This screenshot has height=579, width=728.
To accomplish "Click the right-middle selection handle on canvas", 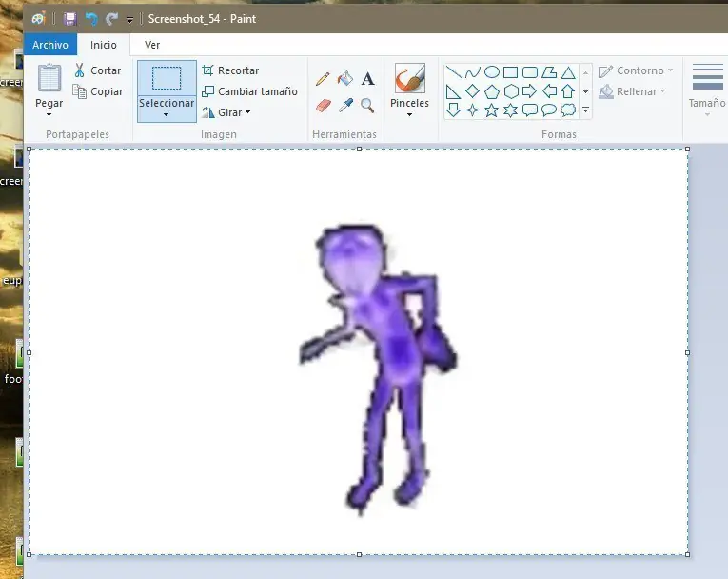I will click(688, 352).
